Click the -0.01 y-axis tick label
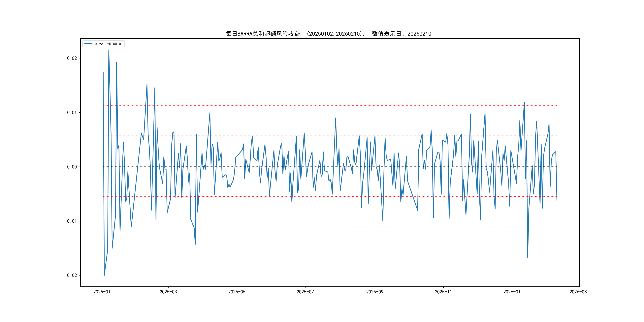The height and width of the screenshot is (322, 644). coord(71,221)
